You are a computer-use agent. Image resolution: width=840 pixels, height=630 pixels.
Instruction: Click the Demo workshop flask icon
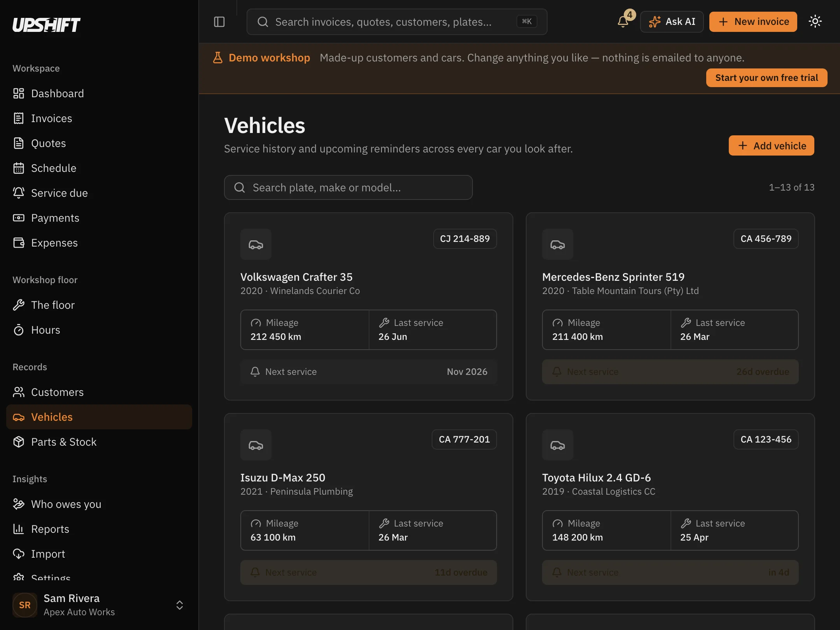click(218, 58)
